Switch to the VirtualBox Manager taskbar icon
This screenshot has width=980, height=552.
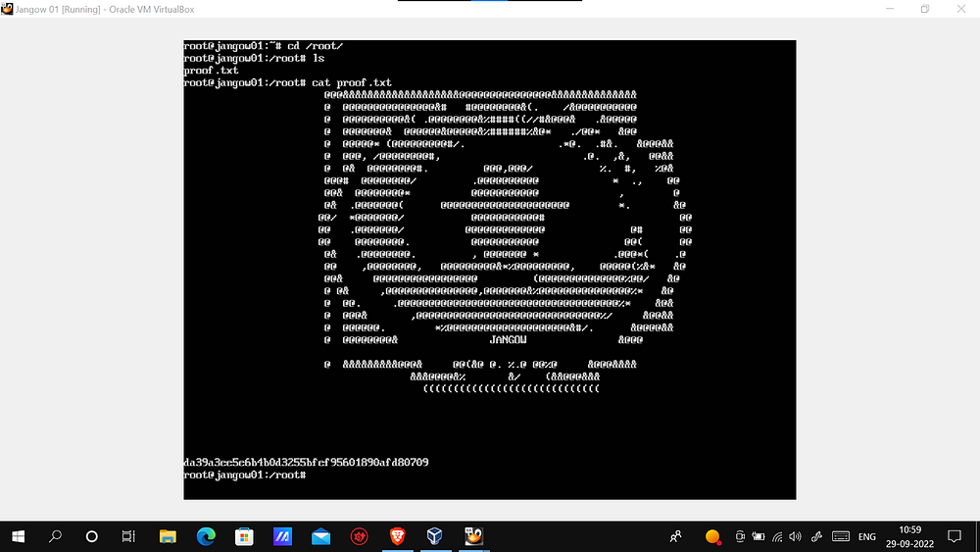click(435, 536)
